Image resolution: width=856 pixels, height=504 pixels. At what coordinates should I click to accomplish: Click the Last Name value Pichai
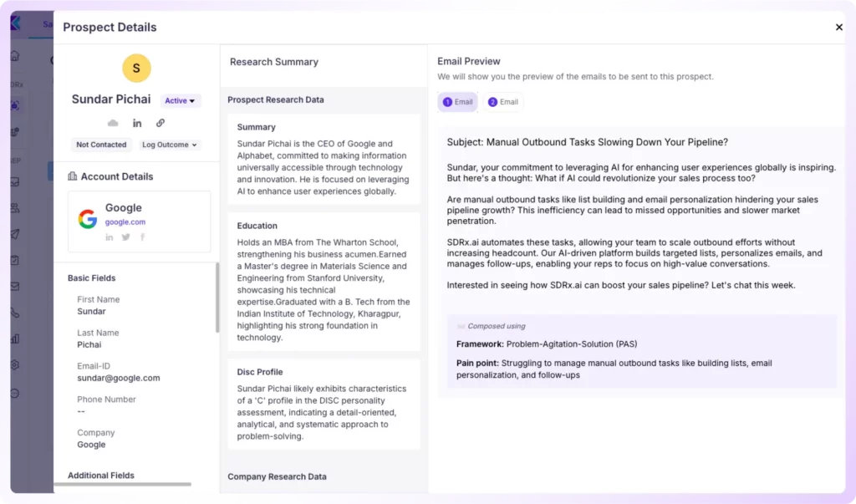pos(89,344)
